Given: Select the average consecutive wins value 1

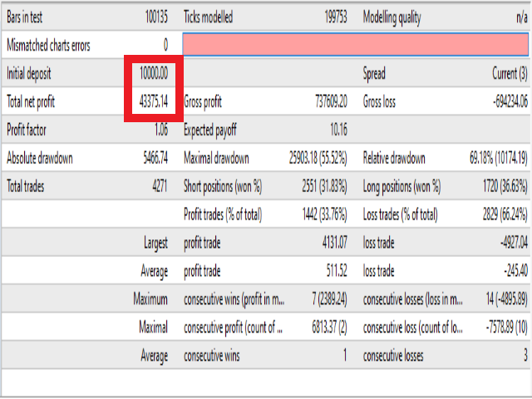Looking at the screenshot, I should [x=345, y=355].
